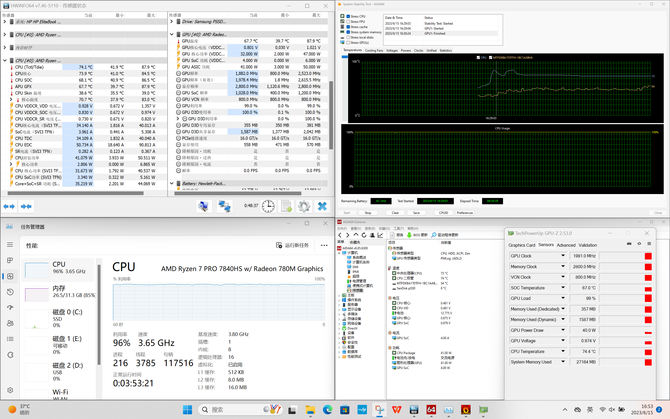The height and width of the screenshot is (419, 670).
Task: Open Validation tab in GPU-Z
Action: 588,245
